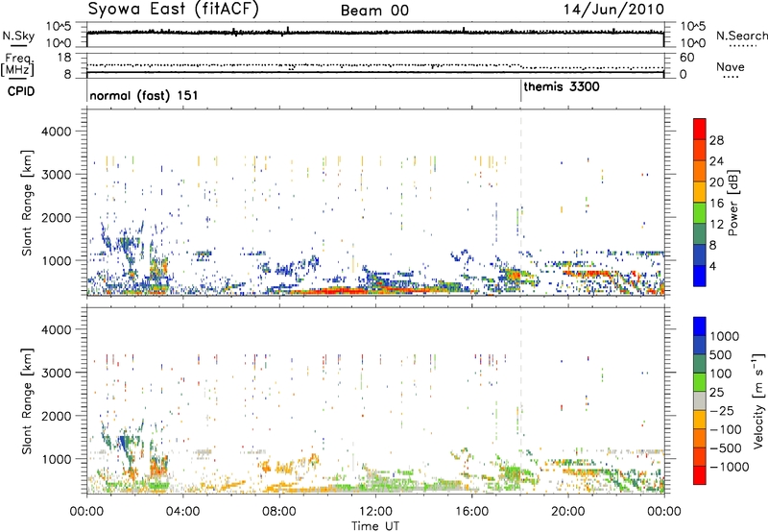Click the red high-power echo band near 10:00
The height and width of the screenshot is (532, 768).
[338, 291]
